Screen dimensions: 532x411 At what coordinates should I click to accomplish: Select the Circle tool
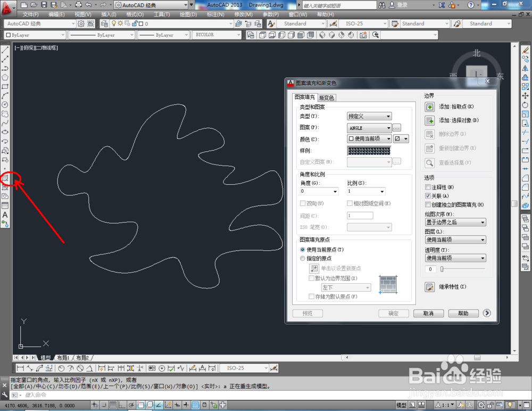5,105
